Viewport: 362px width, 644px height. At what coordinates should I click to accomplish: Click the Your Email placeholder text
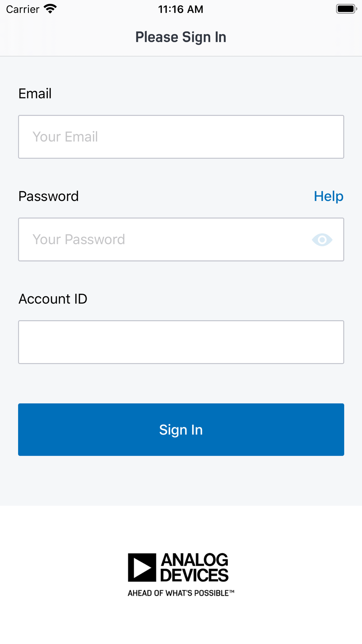pyautogui.click(x=65, y=137)
